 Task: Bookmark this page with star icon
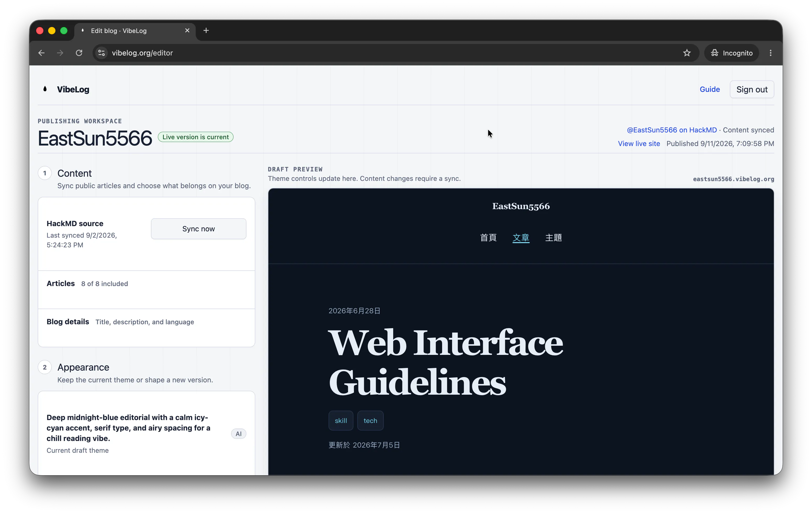pyautogui.click(x=686, y=53)
